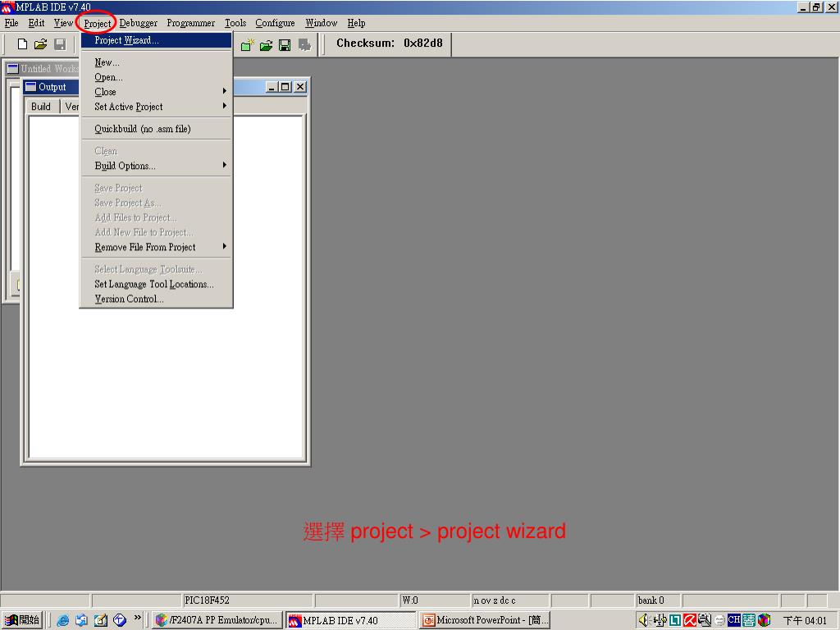Click inside the Output window text area
This screenshot has height=630, width=840.
(166, 287)
